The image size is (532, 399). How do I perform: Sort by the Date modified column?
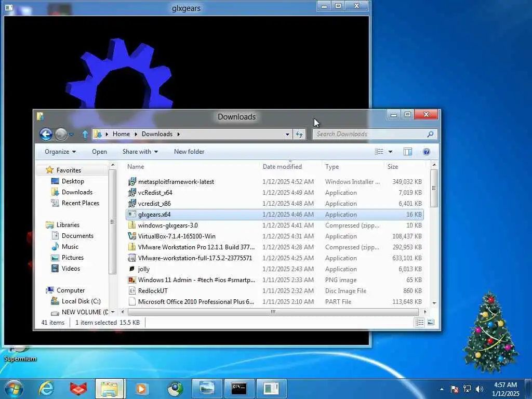point(282,167)
